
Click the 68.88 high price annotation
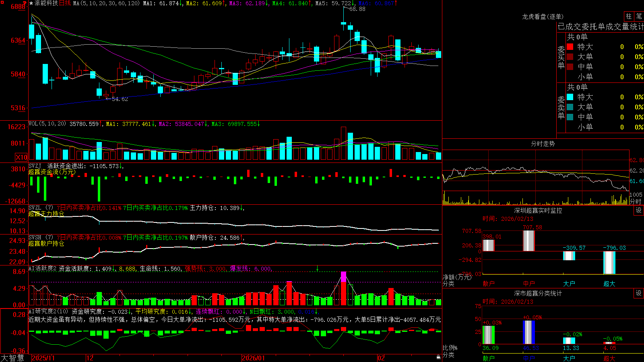pyautogui.click(x=357, y=9)
